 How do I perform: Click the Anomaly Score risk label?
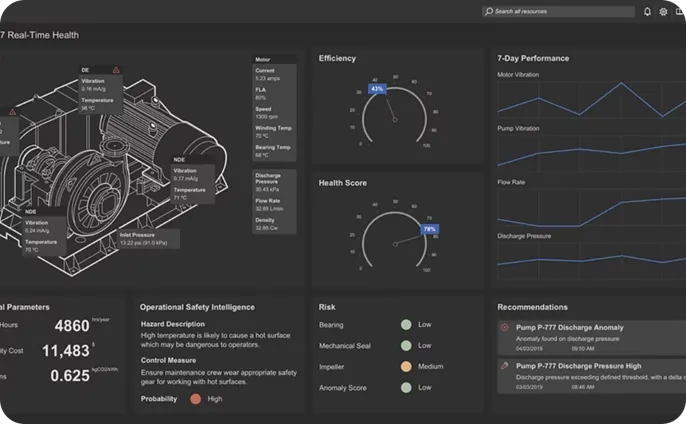point(343,388)
